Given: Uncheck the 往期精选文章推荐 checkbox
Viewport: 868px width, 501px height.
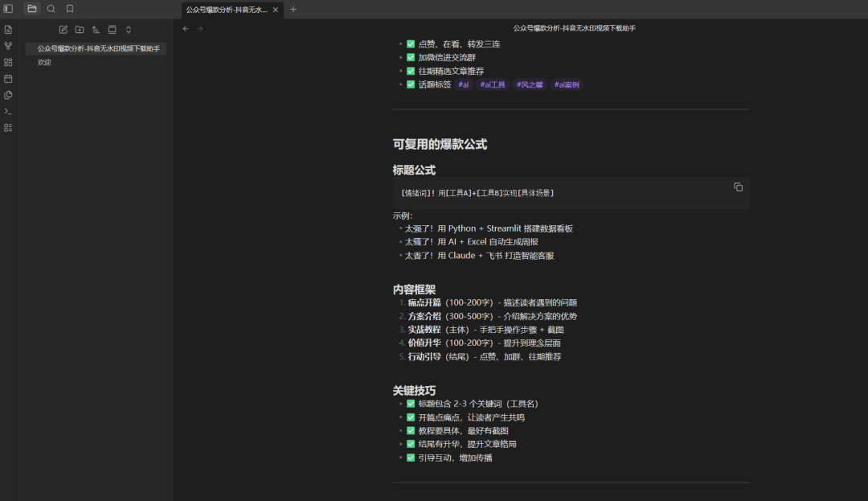Looking at the screenshot, I should tap(411, 71).
